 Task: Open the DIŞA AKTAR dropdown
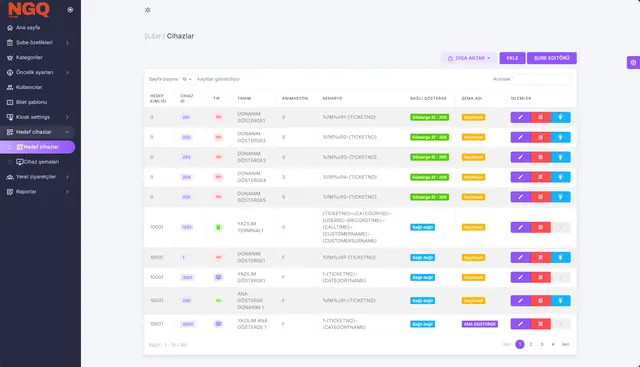tap(469, 58)
